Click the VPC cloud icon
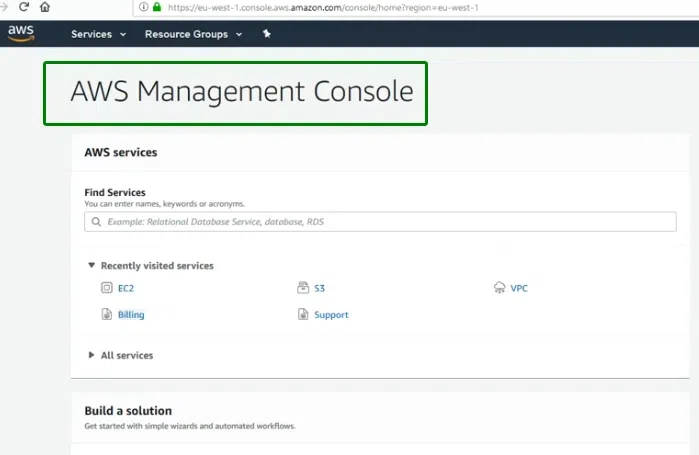699x455 pixels. 500,288
